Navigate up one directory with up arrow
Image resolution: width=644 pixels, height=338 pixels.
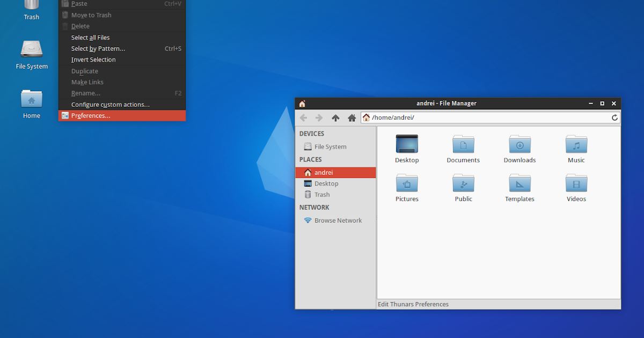coord(335,117)
